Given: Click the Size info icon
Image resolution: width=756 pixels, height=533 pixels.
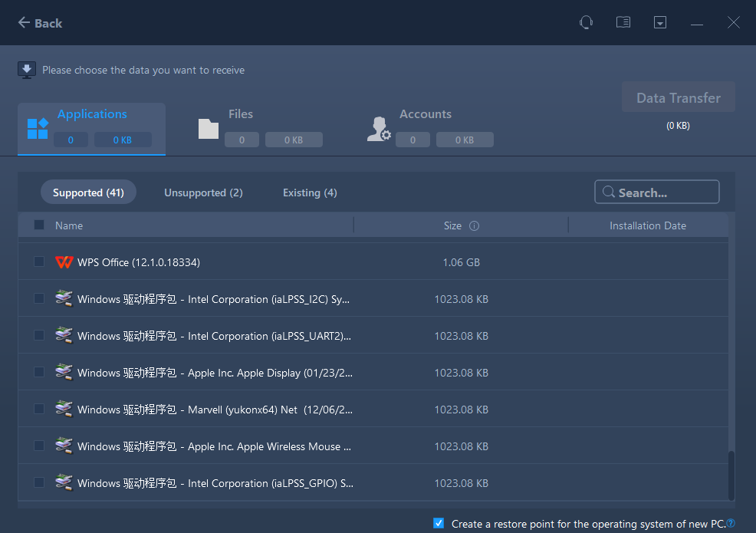Looking at the screenshot, I should click(x=474, y=226).
